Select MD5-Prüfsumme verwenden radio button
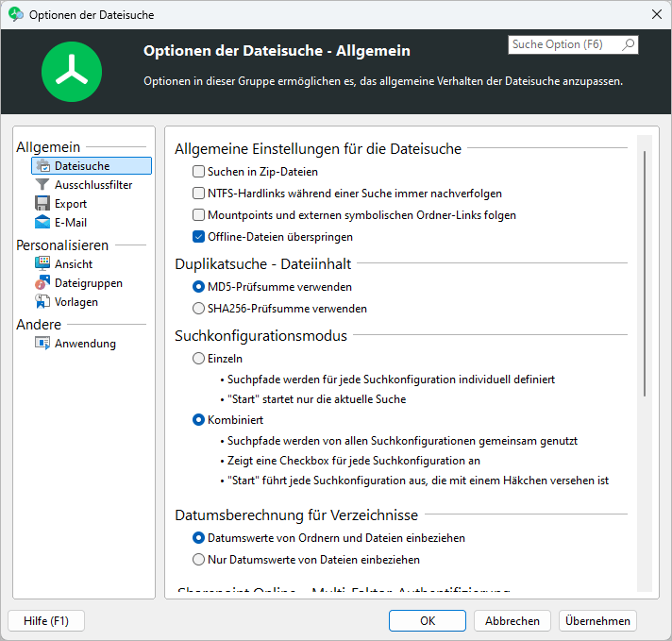672x641 pixels. click(x=198, y=287)
